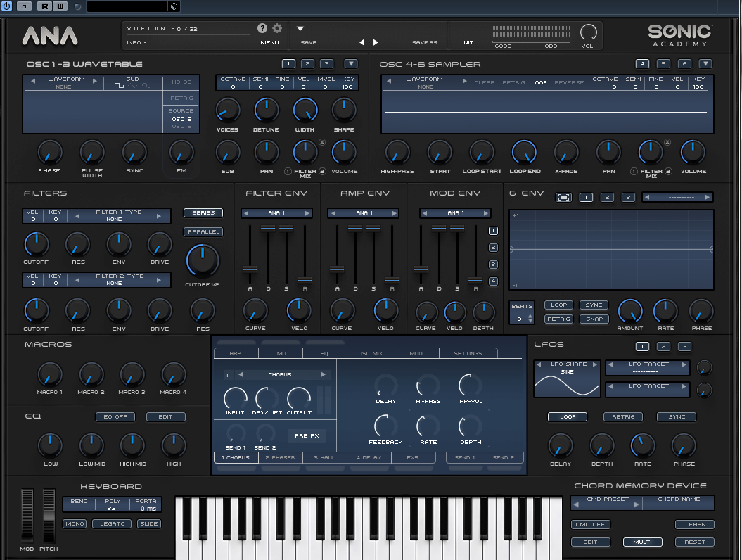
Task: Open the SETTINGS tab
Action: (x=468, y=354)
